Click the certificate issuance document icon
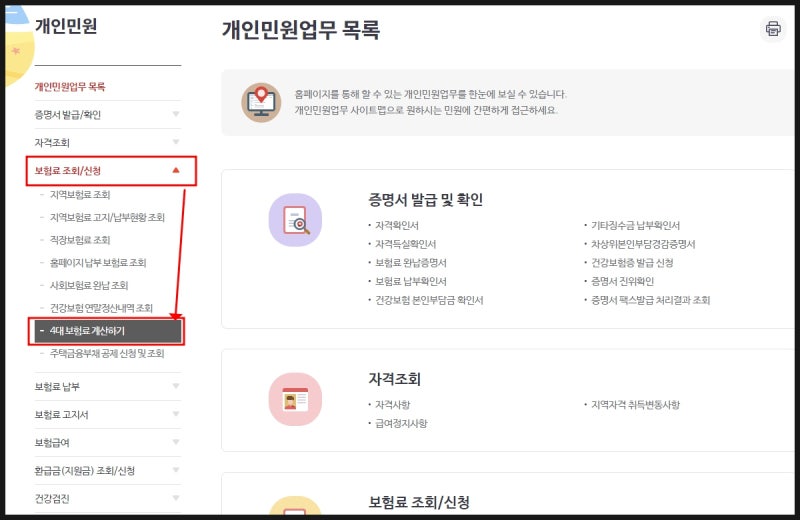The width and height of the screenshot is (800, 520). pos(295,220)
